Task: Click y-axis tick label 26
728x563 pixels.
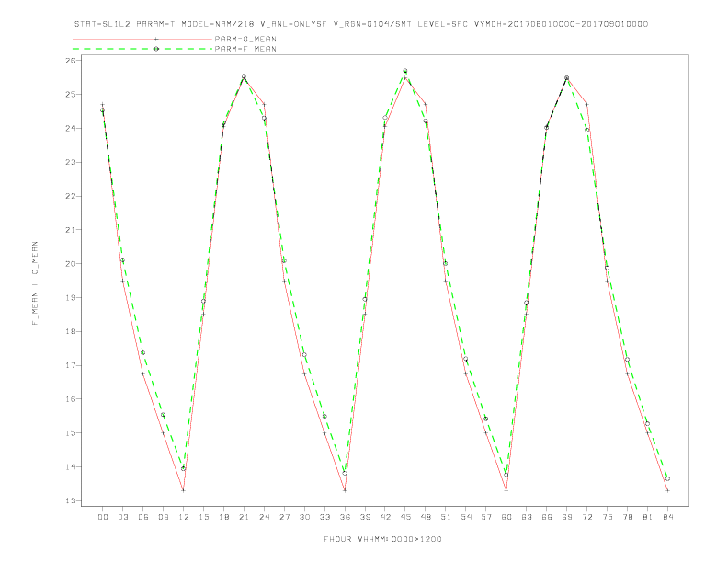Action: click(x=70, y=61)
